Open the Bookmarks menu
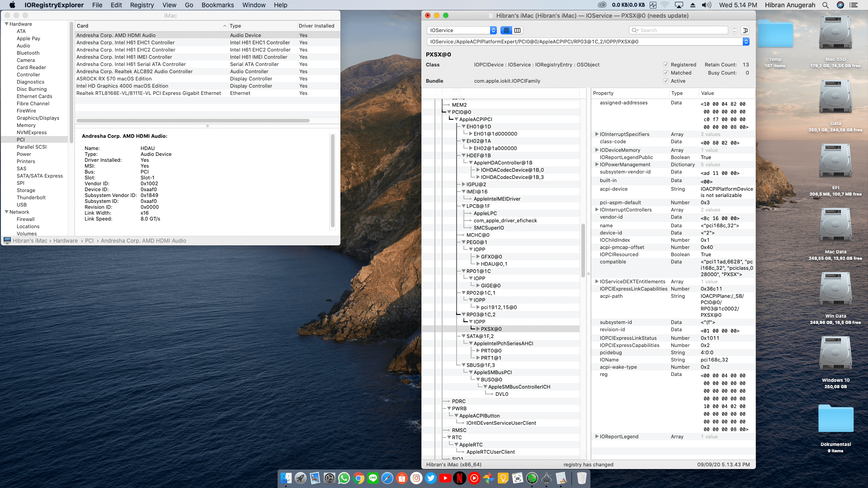 (217, 5)
